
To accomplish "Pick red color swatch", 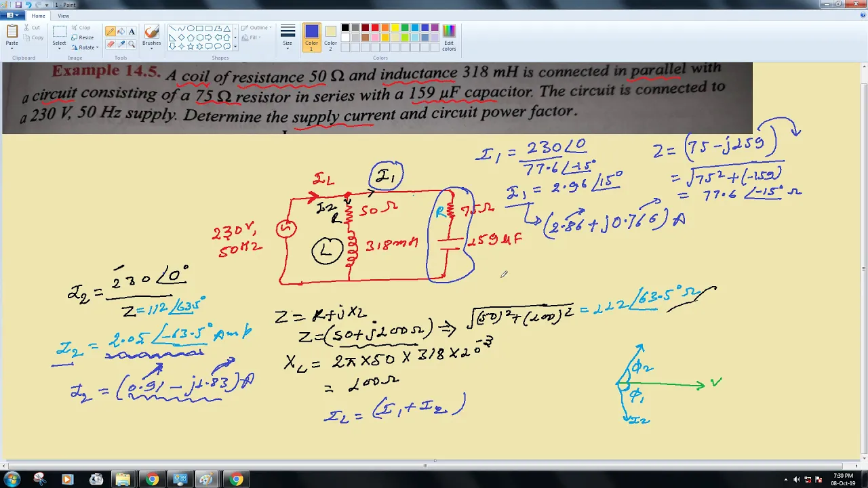I will 375,28.
